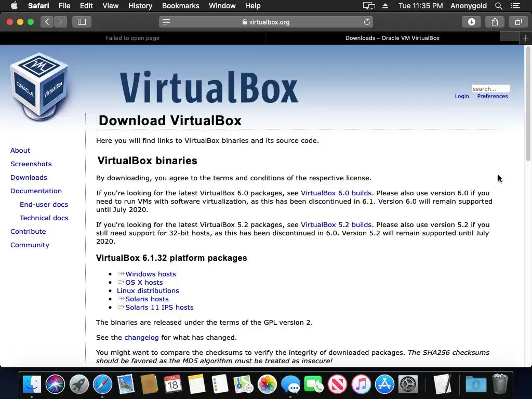Open the History menu
Viewport: 532px width, 399px height.
point(140,6)
